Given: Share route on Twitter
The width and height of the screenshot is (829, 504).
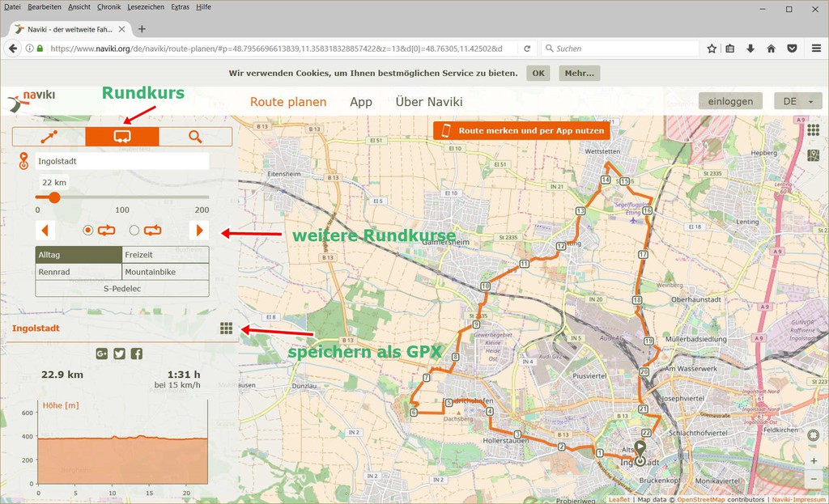Looking at the screenshot, I should click(120, 354).
